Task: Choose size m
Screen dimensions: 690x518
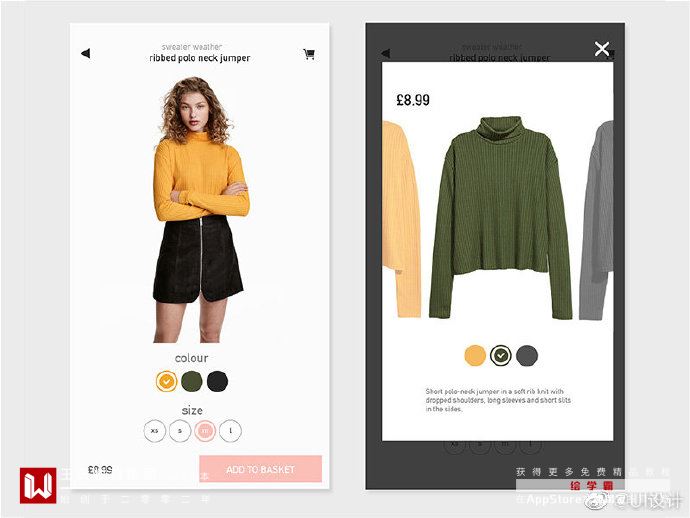Action: point(205,430)
